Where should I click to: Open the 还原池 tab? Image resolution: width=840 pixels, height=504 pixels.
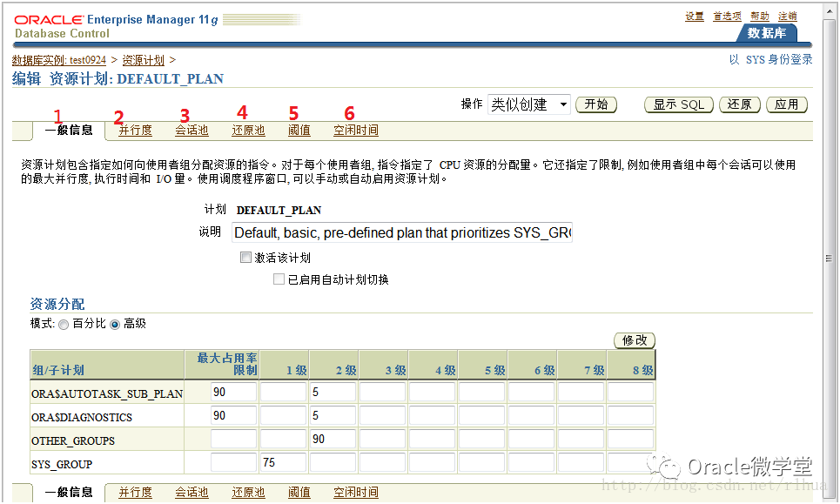click(x=248, y=130)
